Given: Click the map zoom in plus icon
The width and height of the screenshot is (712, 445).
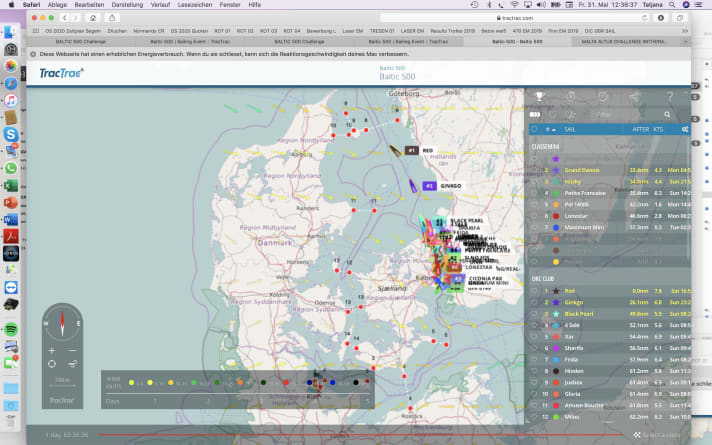Looking at the screenshot, I should (x=52, y=351).
